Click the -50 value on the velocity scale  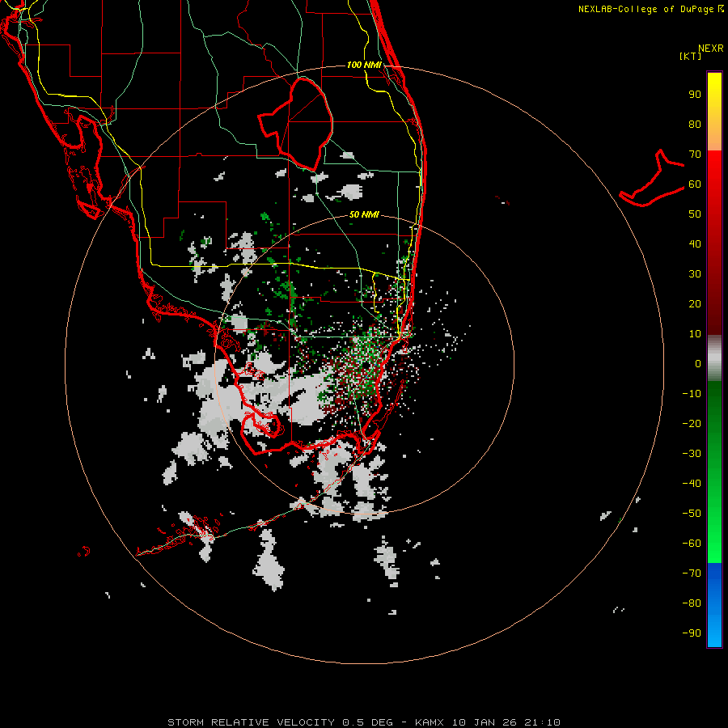pyautogui.click(x=692, y=514)
